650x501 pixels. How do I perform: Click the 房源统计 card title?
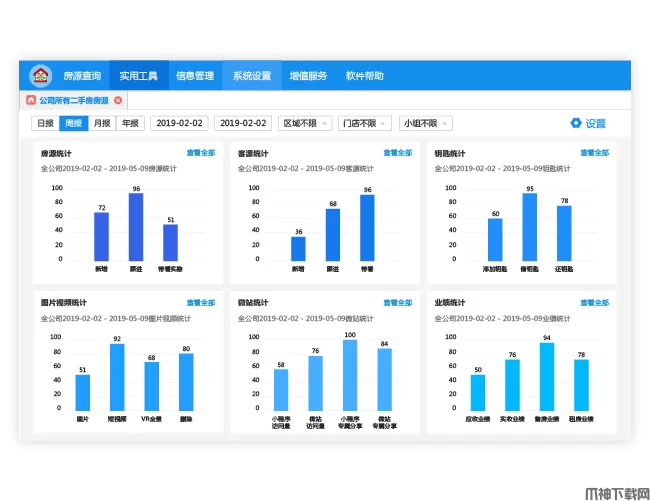point(56,153)
